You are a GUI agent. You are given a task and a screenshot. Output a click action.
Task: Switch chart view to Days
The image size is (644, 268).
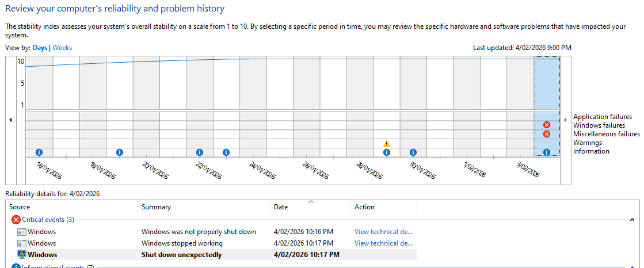click(x=40, y=48)
